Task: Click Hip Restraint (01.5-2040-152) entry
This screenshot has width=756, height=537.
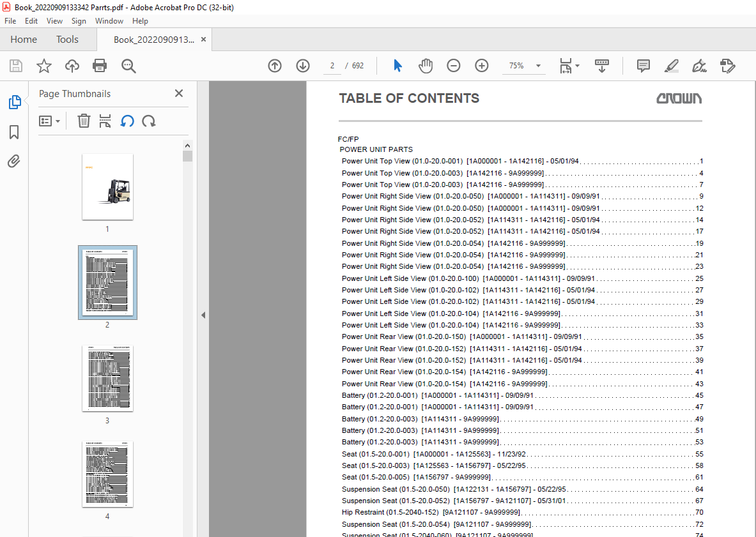Action: 523,513
